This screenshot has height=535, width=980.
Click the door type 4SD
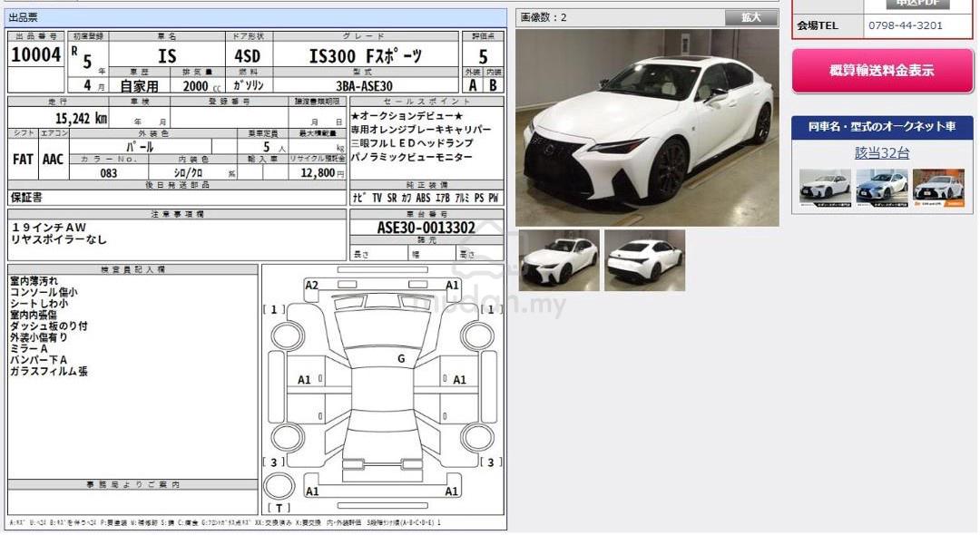248,56
